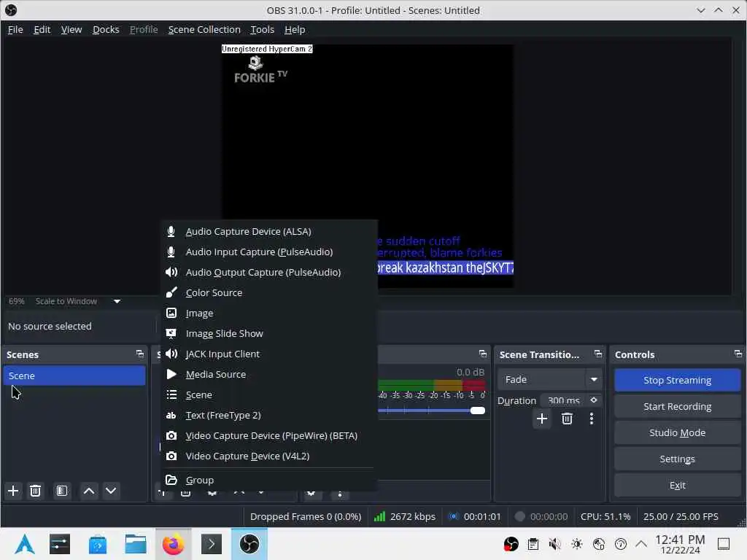Choose Audio Capture Device (ALSA) source
Screen dimensions: 747x560
click(269, 231)
